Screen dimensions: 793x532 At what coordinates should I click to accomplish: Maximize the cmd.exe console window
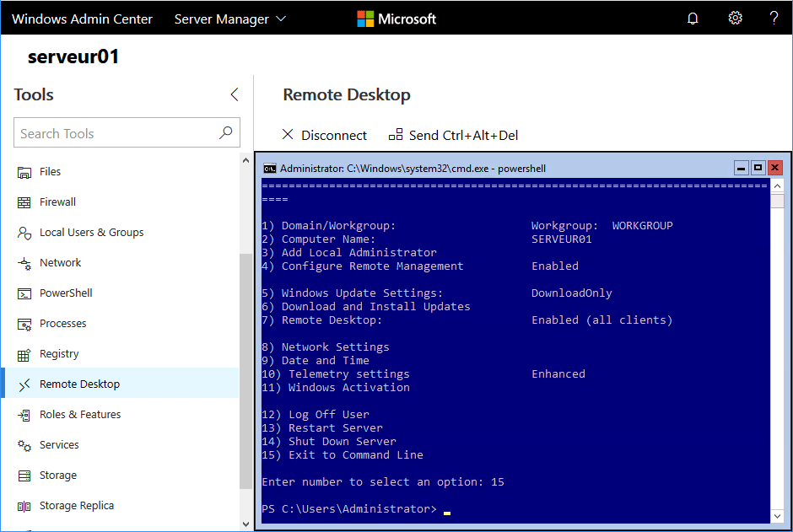758,168
